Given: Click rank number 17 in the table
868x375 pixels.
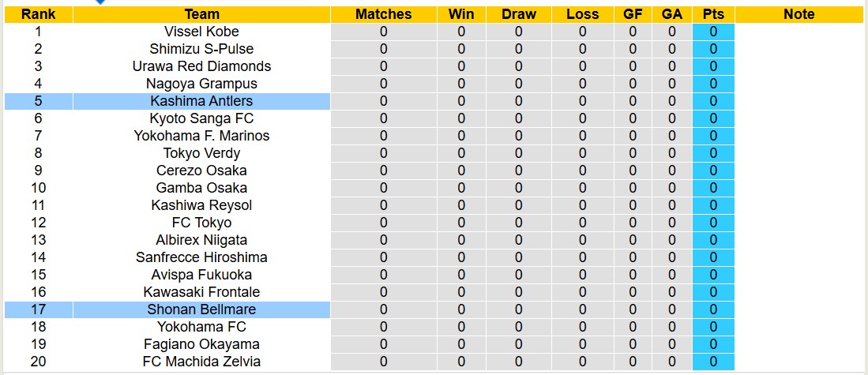Looking at the screenshot, I should point(38,309).
